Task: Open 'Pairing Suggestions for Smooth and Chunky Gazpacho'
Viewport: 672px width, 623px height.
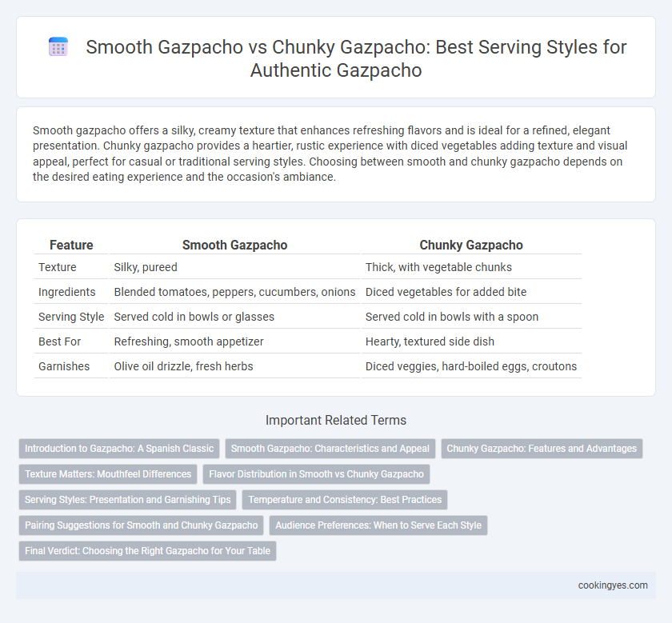Action: tap(141, 525)
